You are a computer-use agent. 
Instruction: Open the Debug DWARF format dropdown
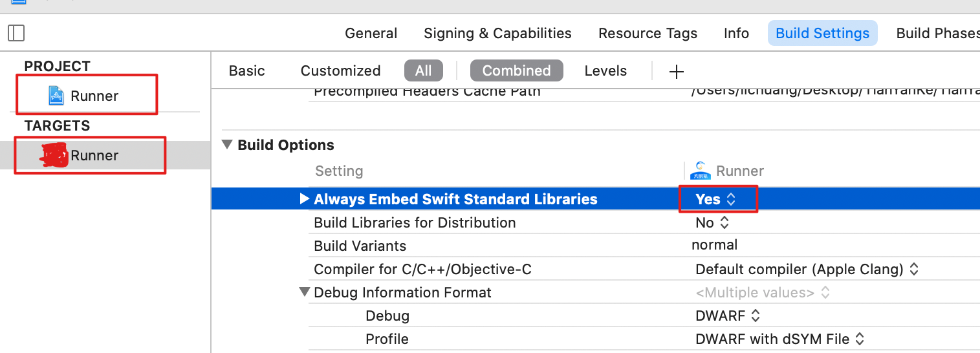pos(728,316)
